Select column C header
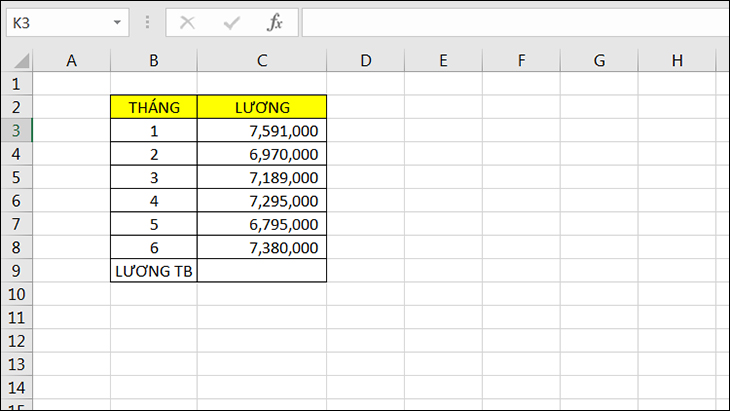Screen dimensions: 730x411 click(x=262, y=61)
